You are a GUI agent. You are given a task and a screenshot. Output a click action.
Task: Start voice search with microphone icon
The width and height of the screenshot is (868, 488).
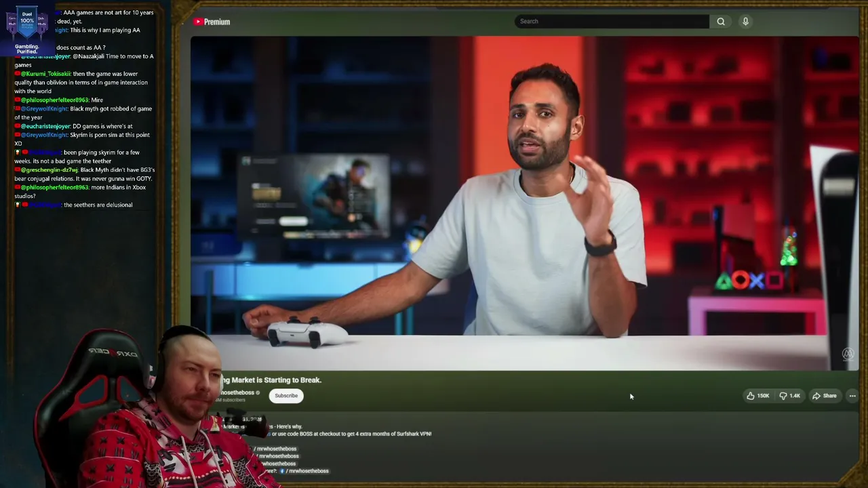(745, 22)
